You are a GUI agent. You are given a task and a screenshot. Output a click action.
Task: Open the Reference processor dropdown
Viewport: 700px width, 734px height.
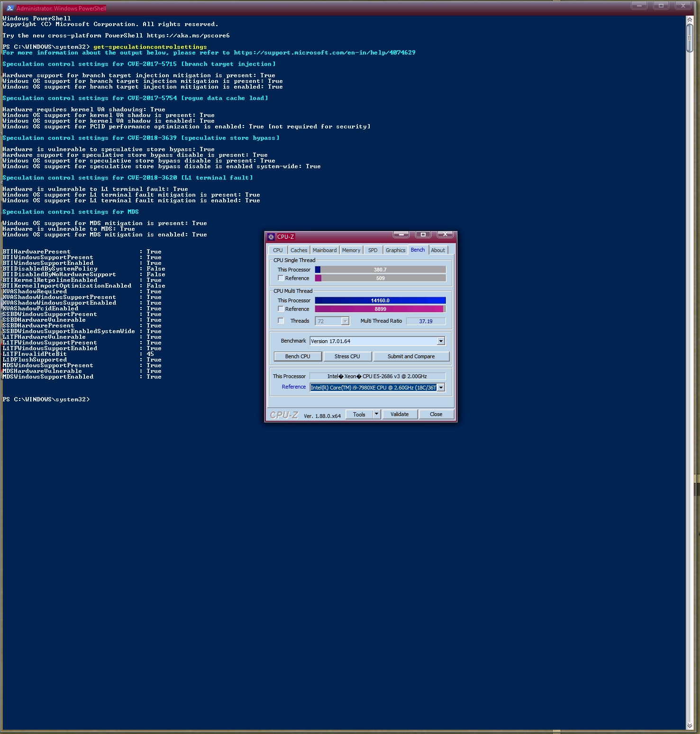coord(441,388)
